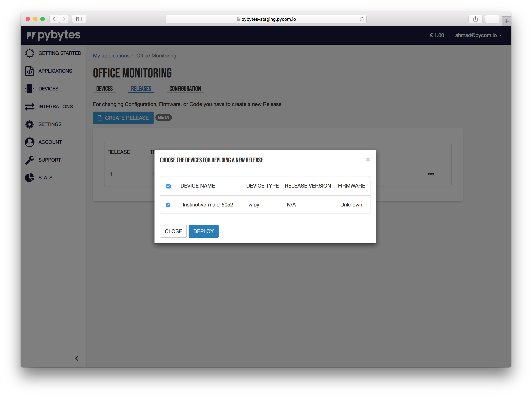The height and width of the screenshot is (397, 532).
Task: Follow the My applications breadcrumb link
Action: tap(111, 56)
